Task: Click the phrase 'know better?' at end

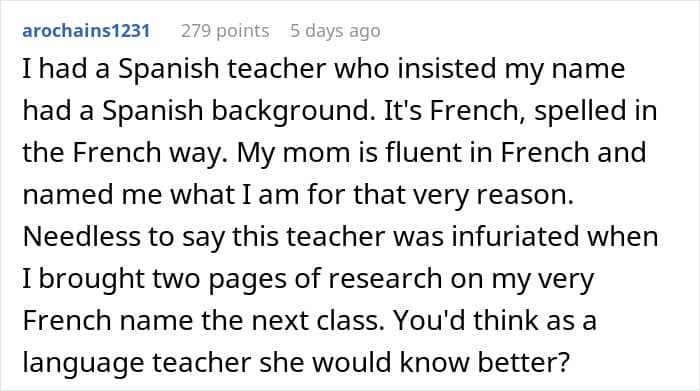Action: [484, 362]
